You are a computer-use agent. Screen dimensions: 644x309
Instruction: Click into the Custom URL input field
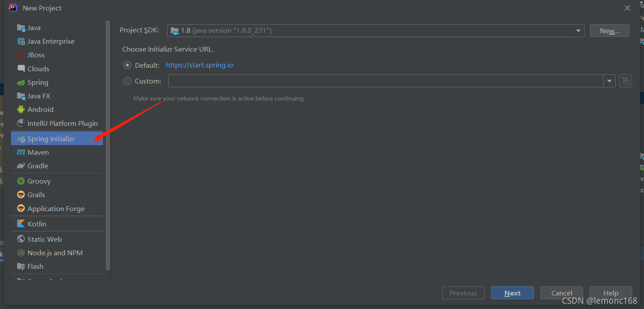tap(386, 81)
